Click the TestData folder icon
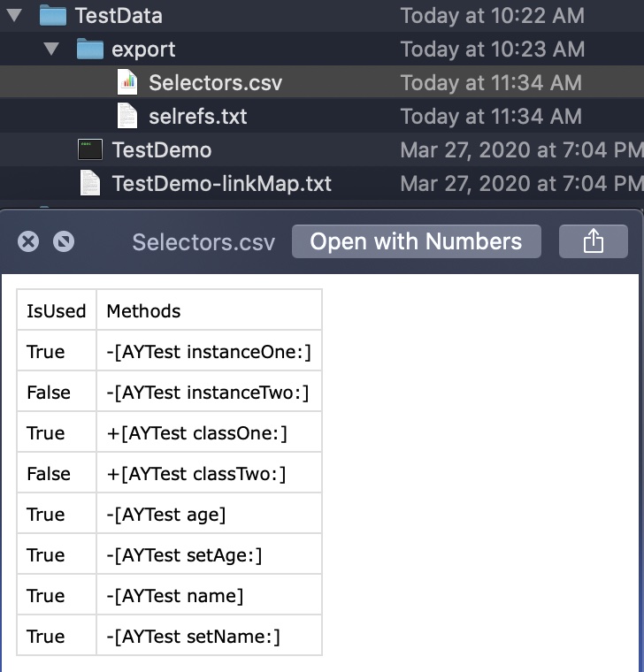644x672 pixels. [53, 15]
